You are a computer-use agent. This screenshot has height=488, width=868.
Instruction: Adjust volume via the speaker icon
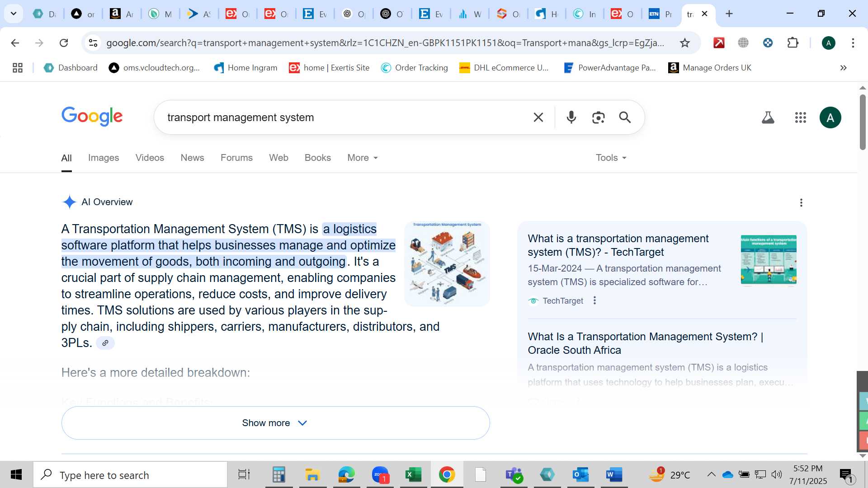point(776,474)
